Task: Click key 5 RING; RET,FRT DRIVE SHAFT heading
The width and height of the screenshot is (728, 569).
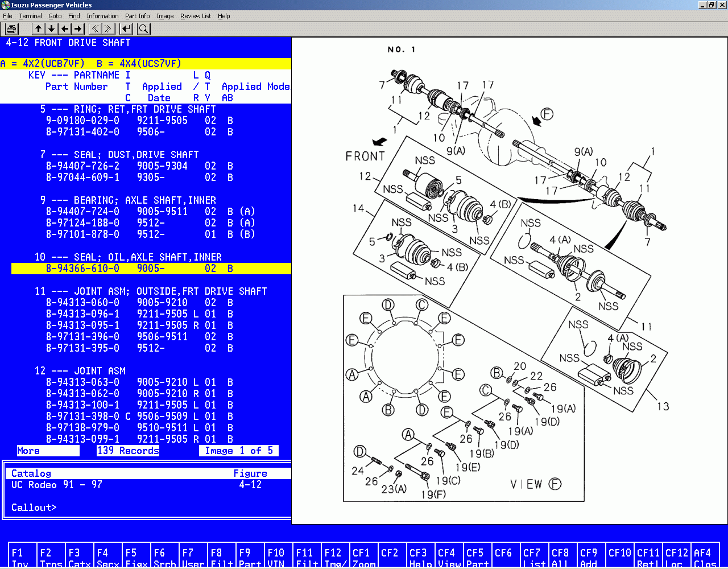Action: point(128,109)
